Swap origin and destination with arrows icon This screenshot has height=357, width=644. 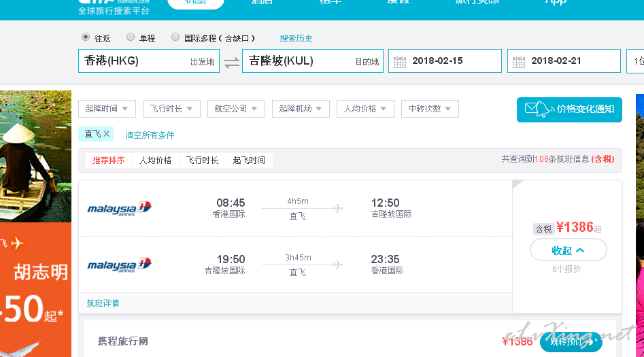pos(232,63)
